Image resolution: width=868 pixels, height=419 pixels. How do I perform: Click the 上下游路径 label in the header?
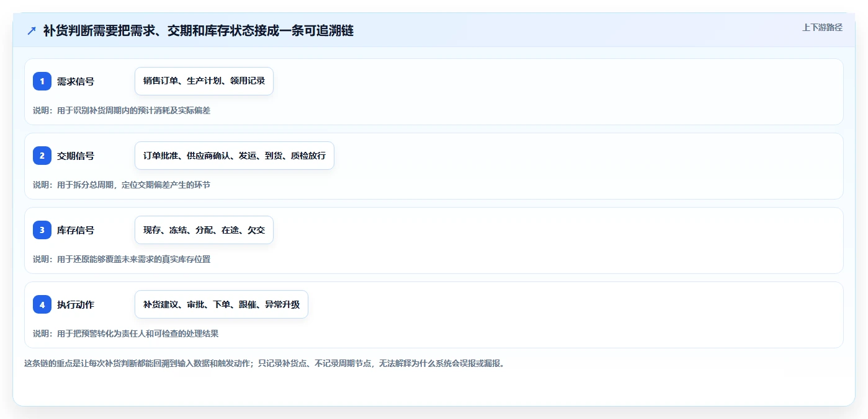pyautogui.click(x=822, y=27)
